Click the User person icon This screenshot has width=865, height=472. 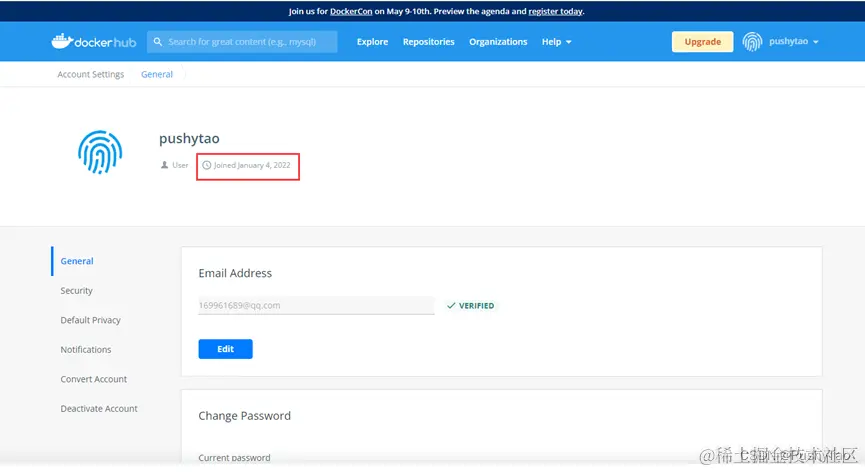[x=164, y=165]
